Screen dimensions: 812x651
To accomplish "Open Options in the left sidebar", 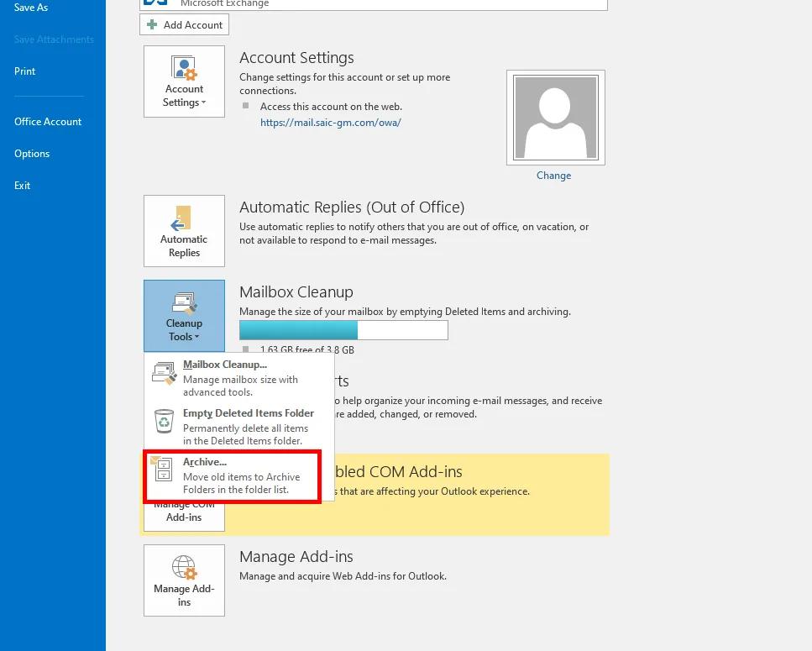I will pos(32,154).
